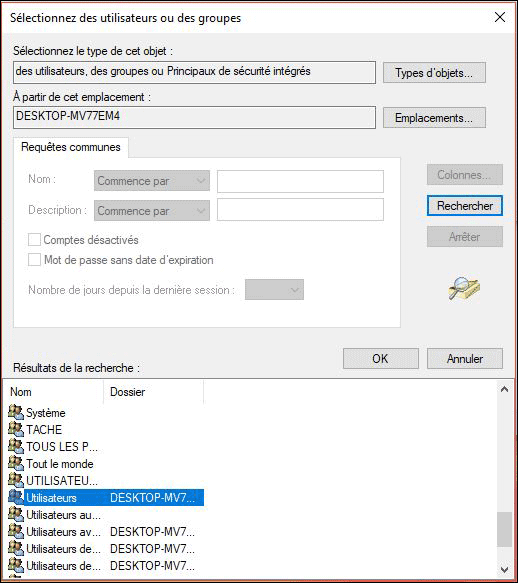Click into the Description text field
This screenshot has height=583, width=518.
pyautogui.click(x=300, y=210)
